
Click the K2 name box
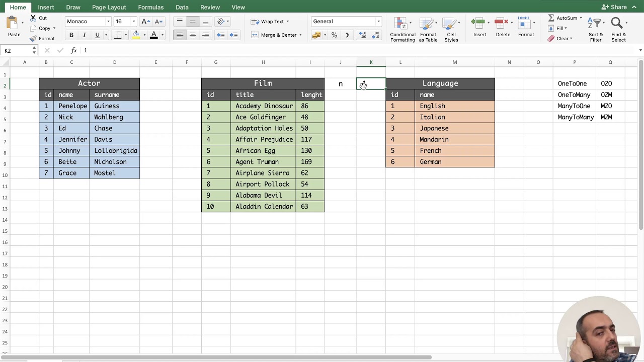[17, 50]
